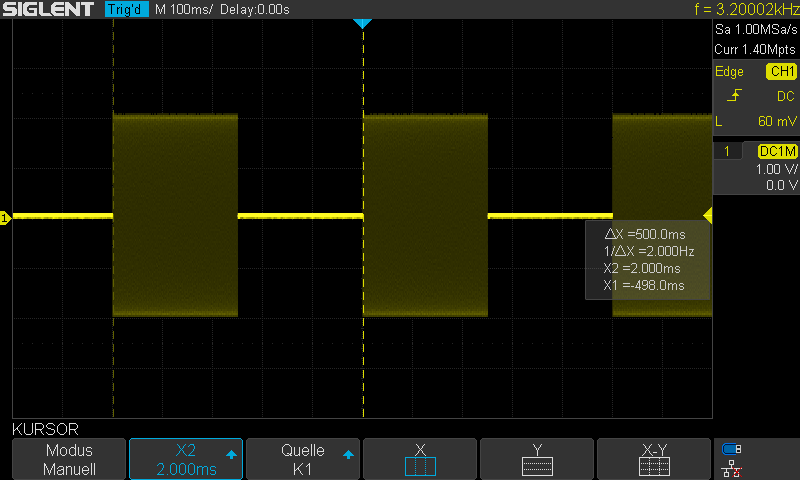Click the DC1M channel coupling badge
The height and width of the screenshot is (480, 800).
(x=778, y=151)
